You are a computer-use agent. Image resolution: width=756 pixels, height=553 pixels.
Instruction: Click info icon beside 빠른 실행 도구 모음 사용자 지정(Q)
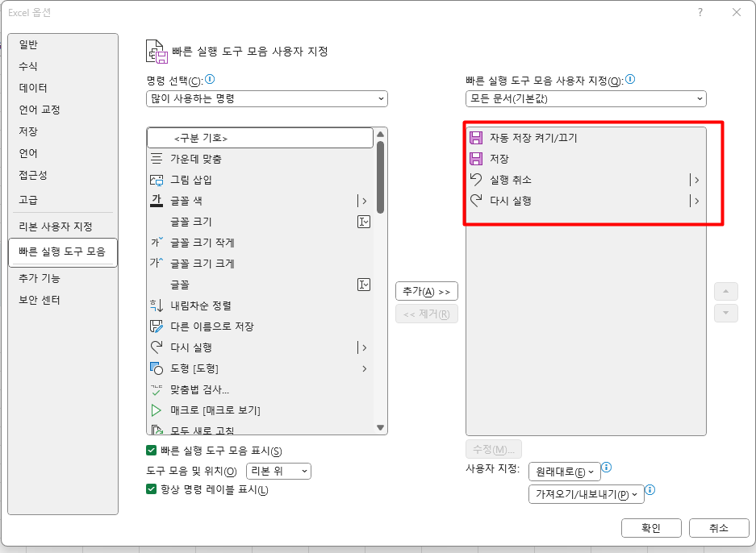(630, 79)
